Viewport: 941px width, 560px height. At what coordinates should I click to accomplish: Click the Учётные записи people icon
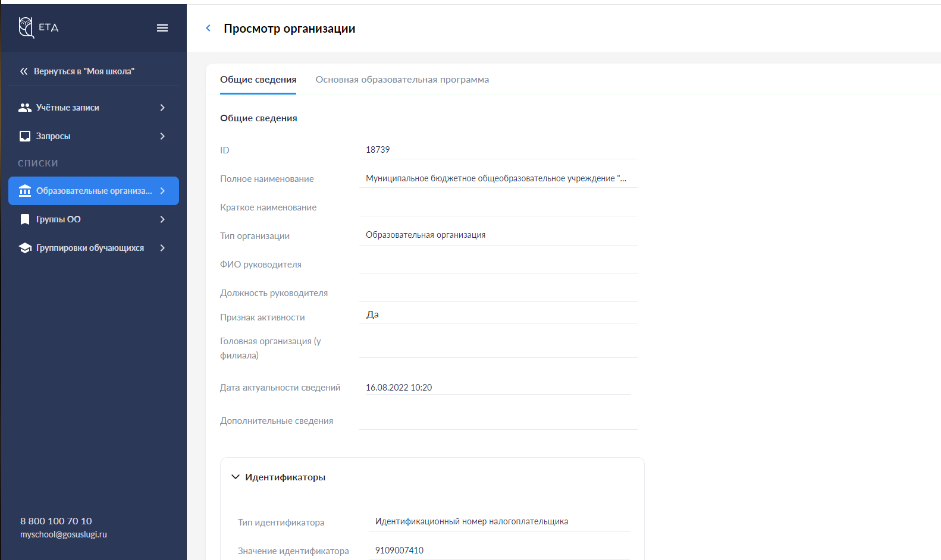coord(25,108)
